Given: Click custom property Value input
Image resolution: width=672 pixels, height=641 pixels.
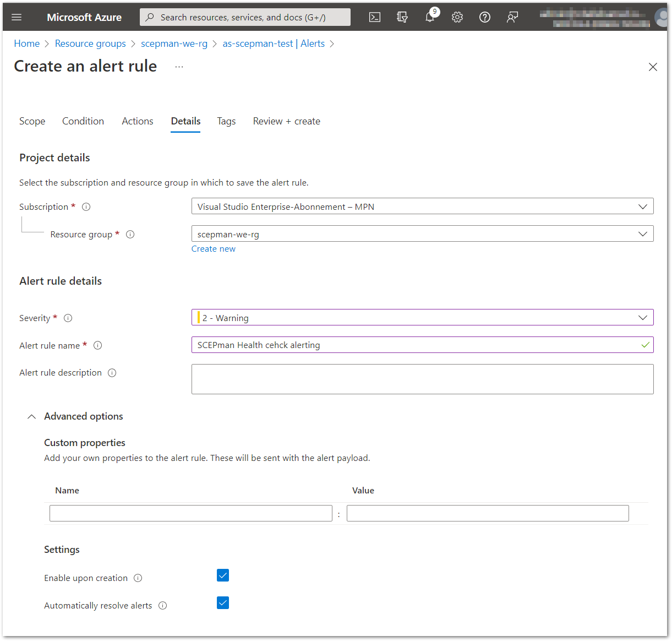Looking at the screenshot, I should click(x=488, y=513).
